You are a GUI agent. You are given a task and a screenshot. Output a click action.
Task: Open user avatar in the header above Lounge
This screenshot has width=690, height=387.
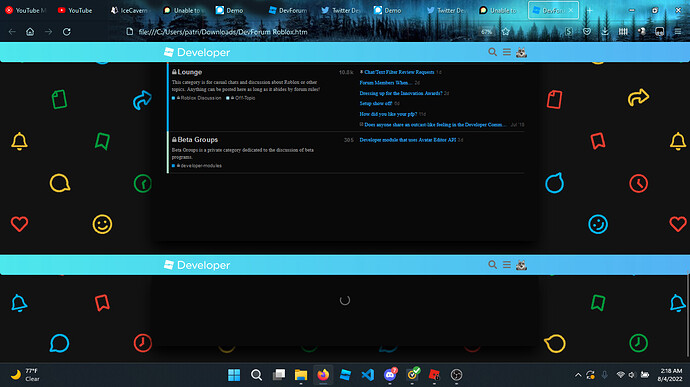coord(521,52)
